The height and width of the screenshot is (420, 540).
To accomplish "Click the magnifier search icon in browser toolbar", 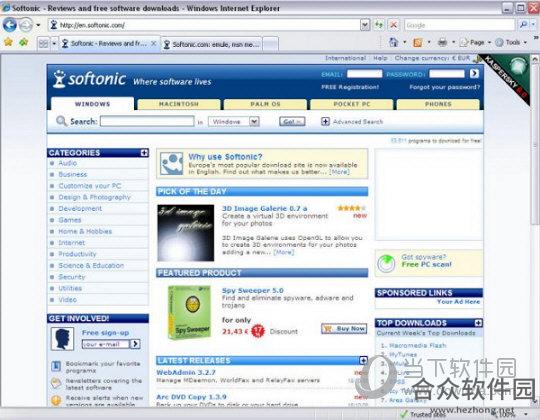I will pos(523,25).
